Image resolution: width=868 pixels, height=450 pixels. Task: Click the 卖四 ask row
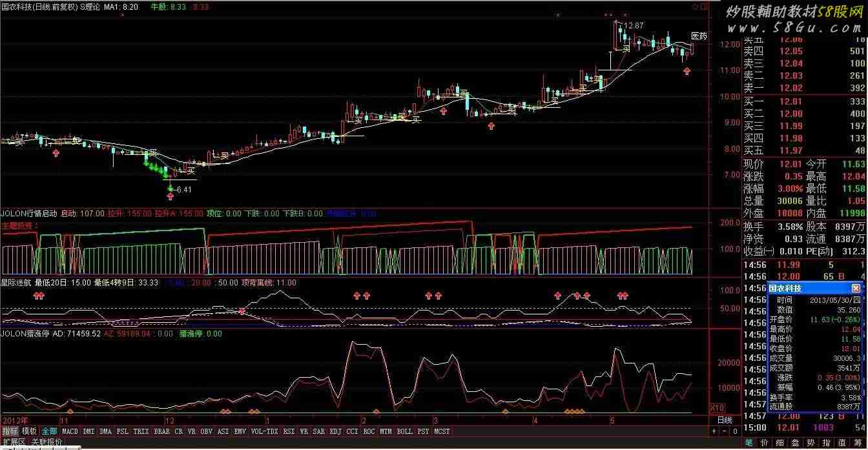[x=805, y=51]
